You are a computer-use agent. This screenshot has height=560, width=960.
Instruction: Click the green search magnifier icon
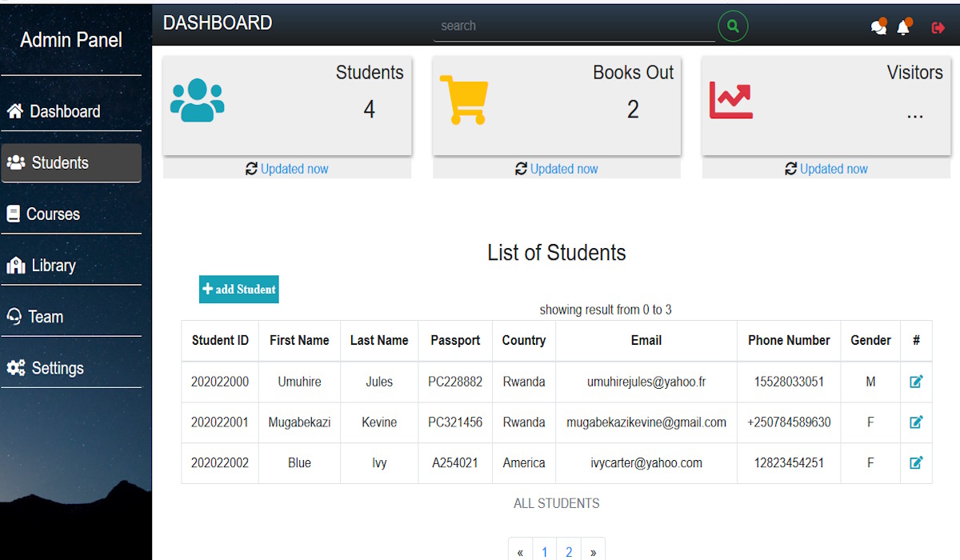[733, 26]
